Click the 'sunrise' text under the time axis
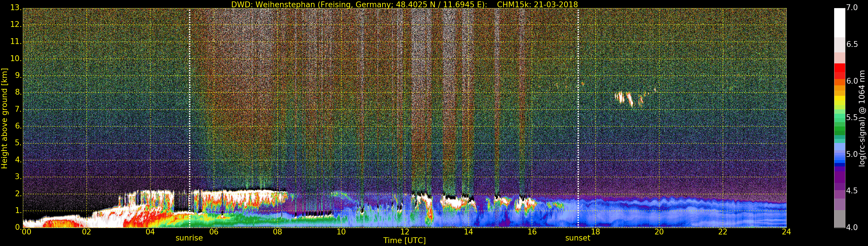868x246 pixels. [189, 238]
